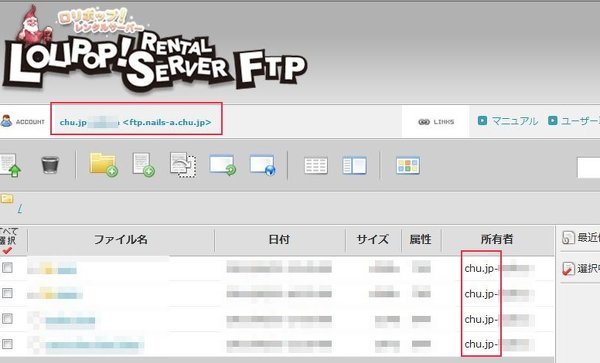Viewport: 600px width, 363px height.
Task: Check the fourth file row checkbox
Action: pos(7,344)
